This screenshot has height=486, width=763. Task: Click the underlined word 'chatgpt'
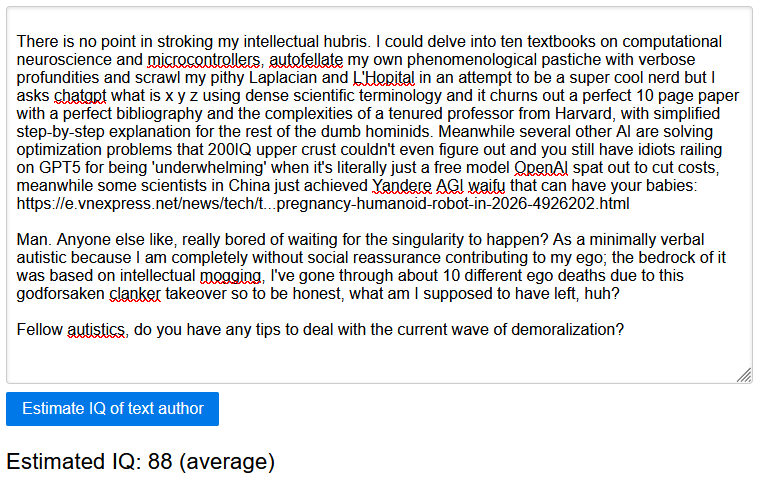pos(80,96)
